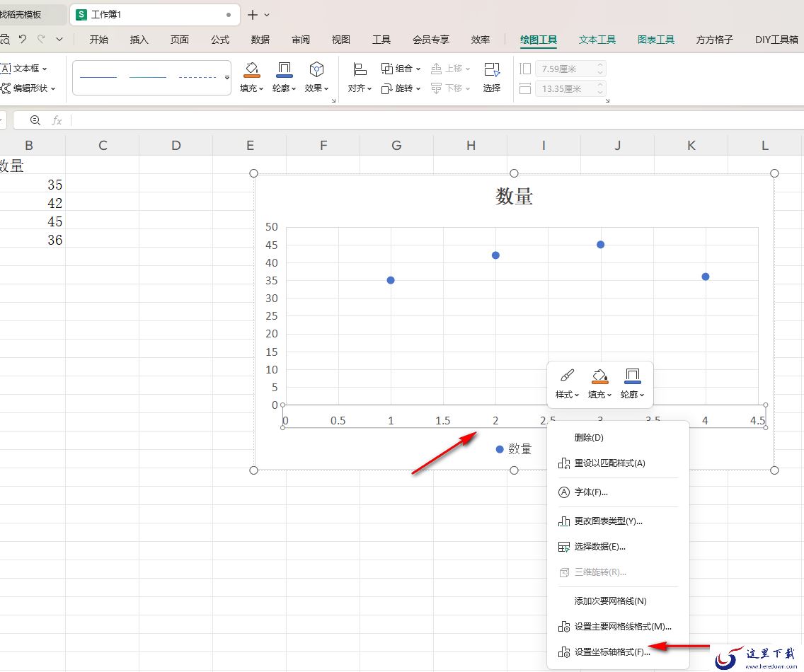Open the Formula (公式) ribbon tab
The width and height of the screenshot is (804, 672).
point(220,40)
